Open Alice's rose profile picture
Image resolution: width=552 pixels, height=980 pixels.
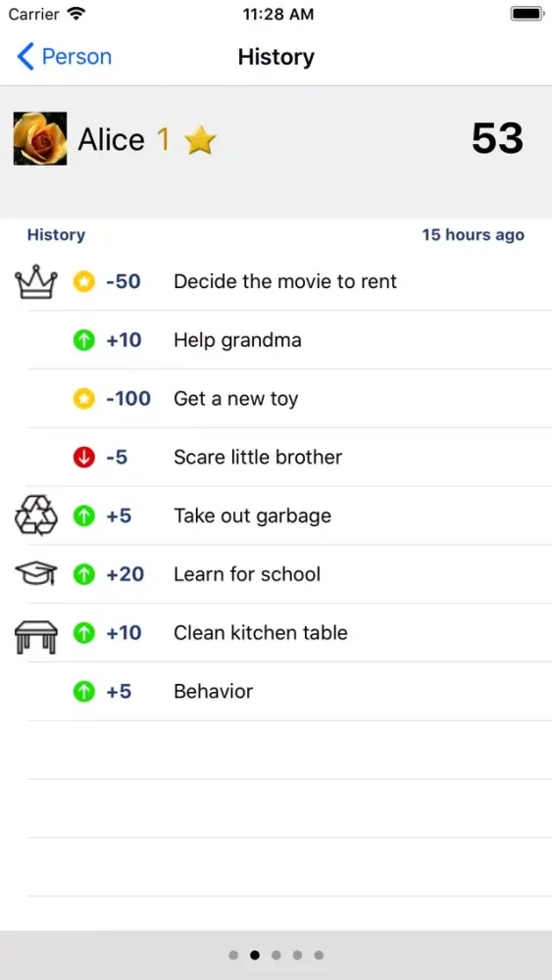pos(40,139)
